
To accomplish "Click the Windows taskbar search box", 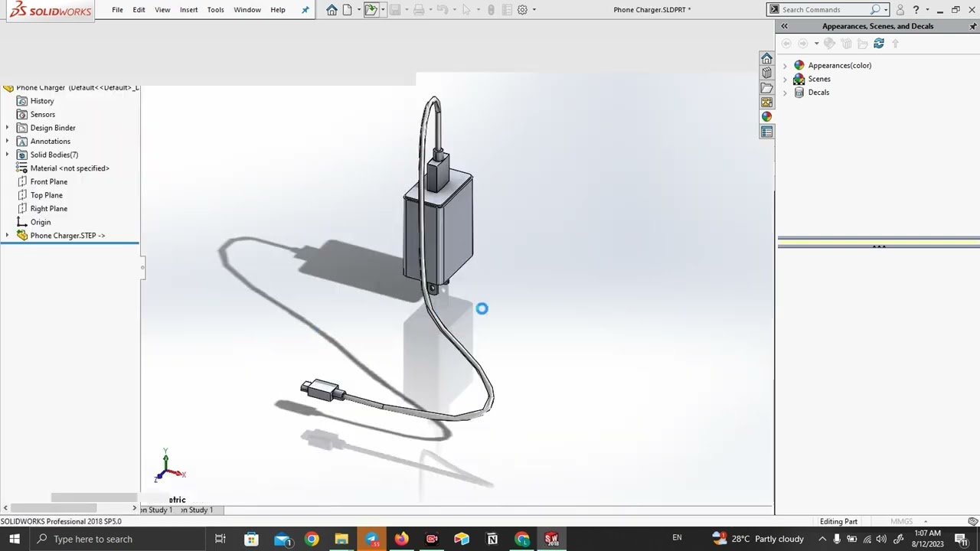I will pos(116,539).
